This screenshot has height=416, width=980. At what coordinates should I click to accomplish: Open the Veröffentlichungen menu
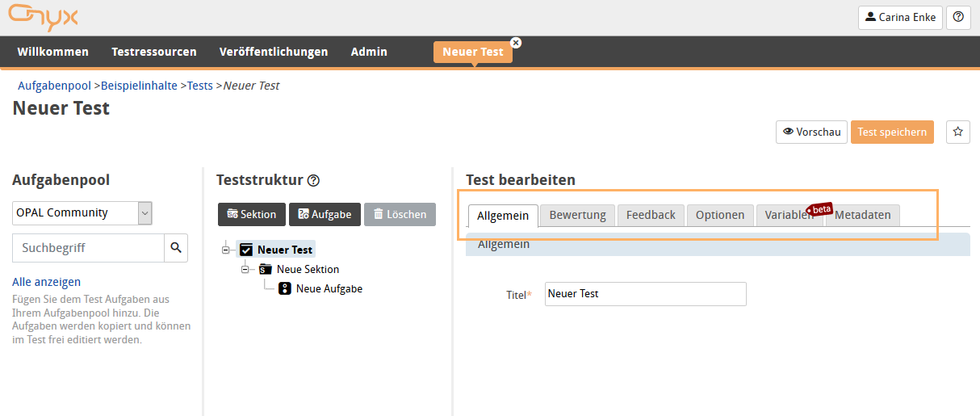coord(274,52)
